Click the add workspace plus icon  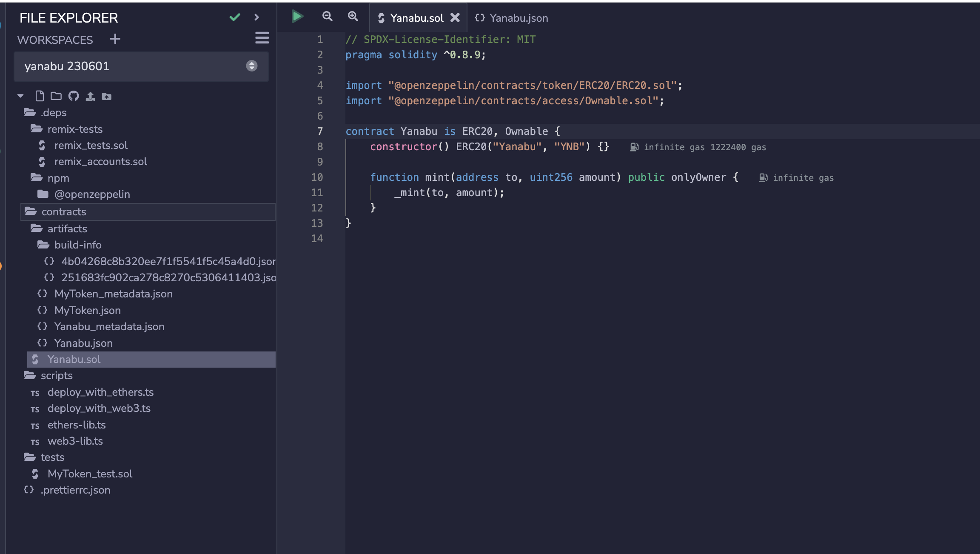(x=115, y=39)
